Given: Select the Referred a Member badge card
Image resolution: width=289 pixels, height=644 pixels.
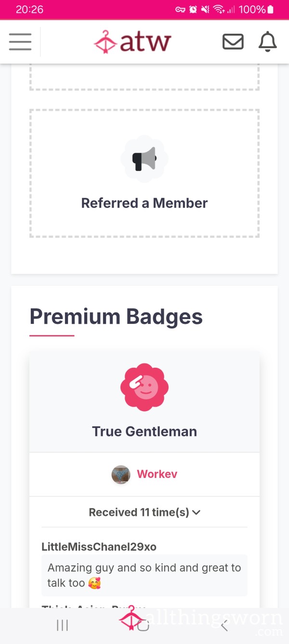Looking at the screenshot, I should point(144,173).
